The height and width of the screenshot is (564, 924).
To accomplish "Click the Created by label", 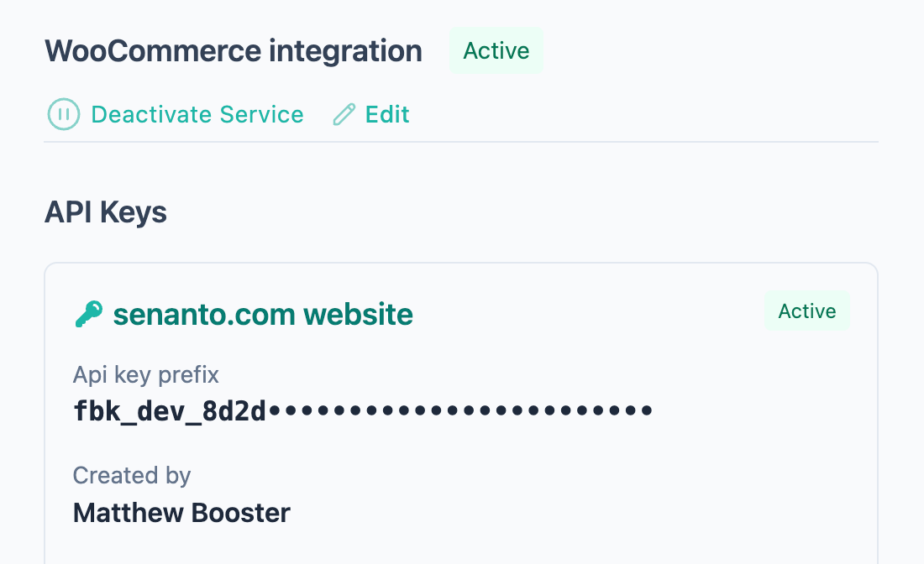I will [132, 476].
